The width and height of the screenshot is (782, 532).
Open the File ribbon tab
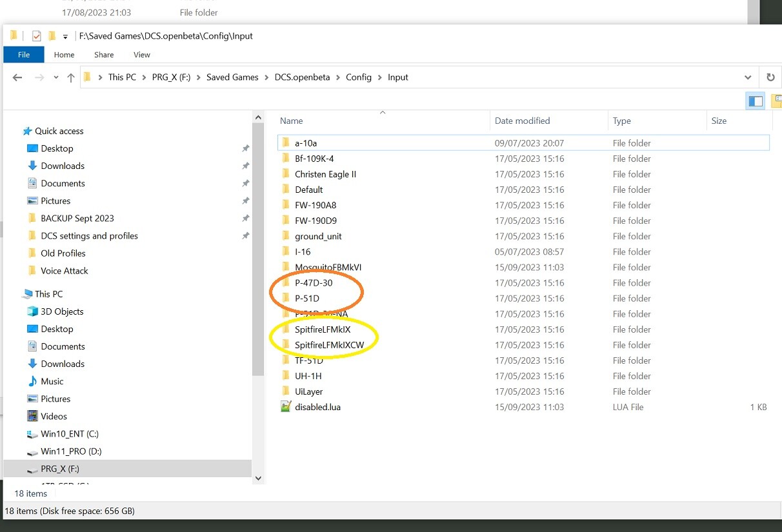point(24,55)
